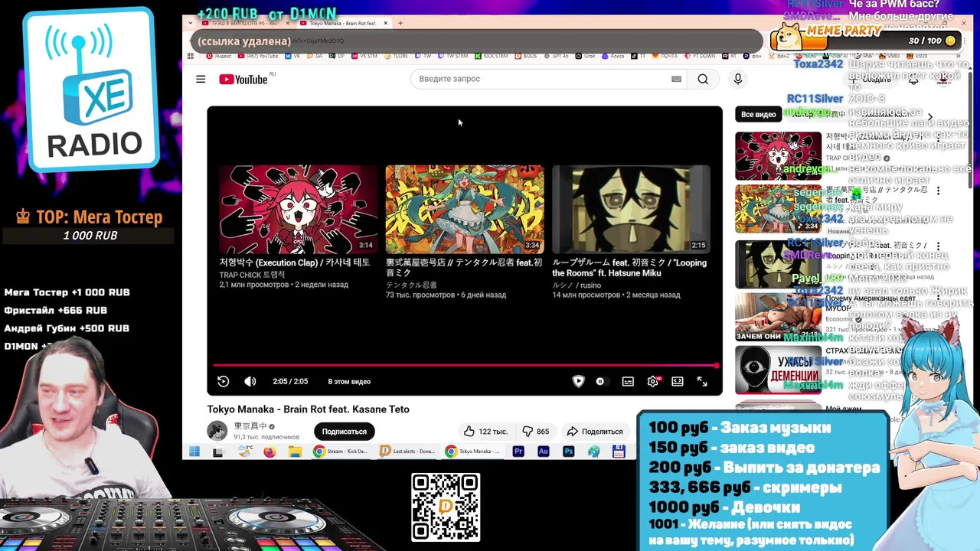
Task: Open the player settings gear
Action: 653,381
